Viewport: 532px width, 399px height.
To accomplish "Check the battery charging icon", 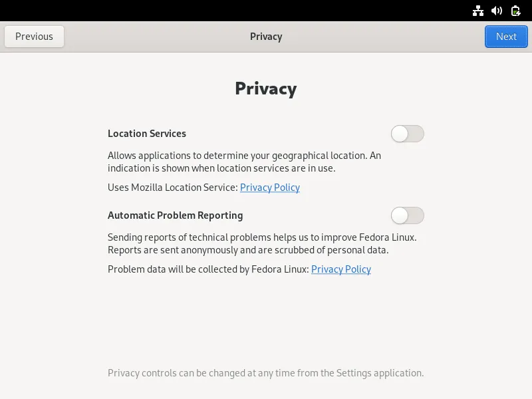I will pyautogui.click(x=515, y=11).
